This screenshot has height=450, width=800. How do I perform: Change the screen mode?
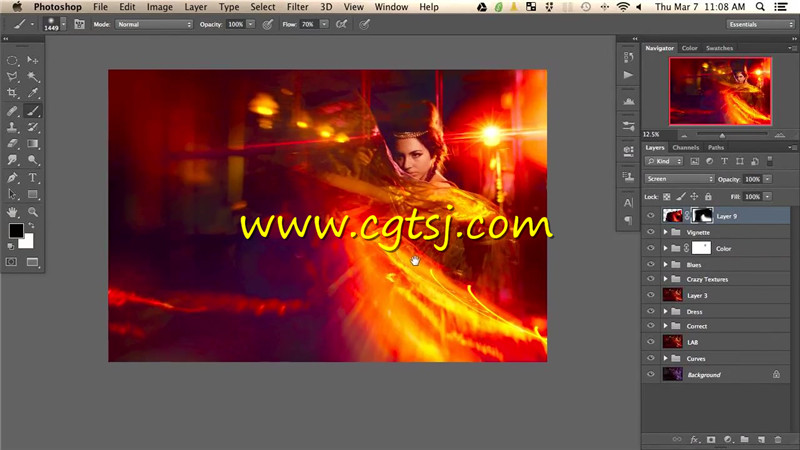coord(33,262)
